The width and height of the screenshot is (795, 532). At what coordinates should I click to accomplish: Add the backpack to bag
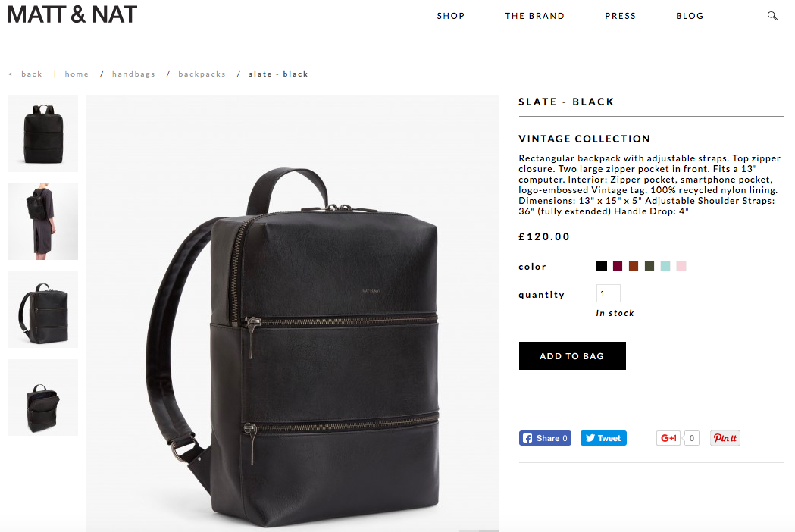click(572, 355)
